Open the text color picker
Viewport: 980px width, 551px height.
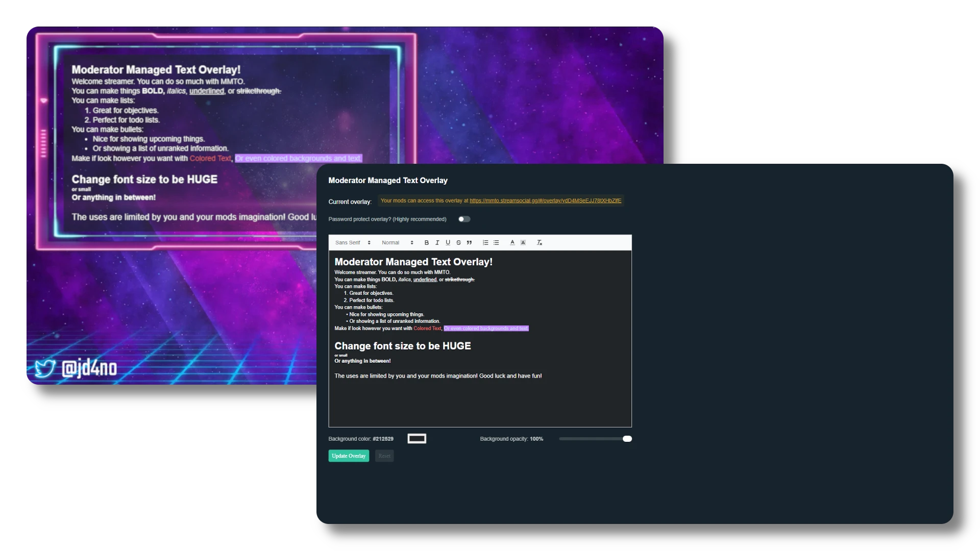[x=512, y=243]
